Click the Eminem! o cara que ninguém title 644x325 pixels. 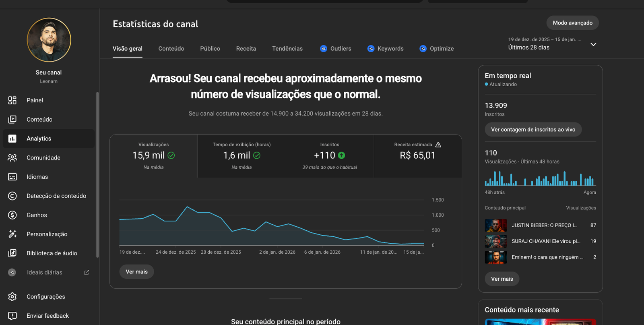click(x=548, y=257)
